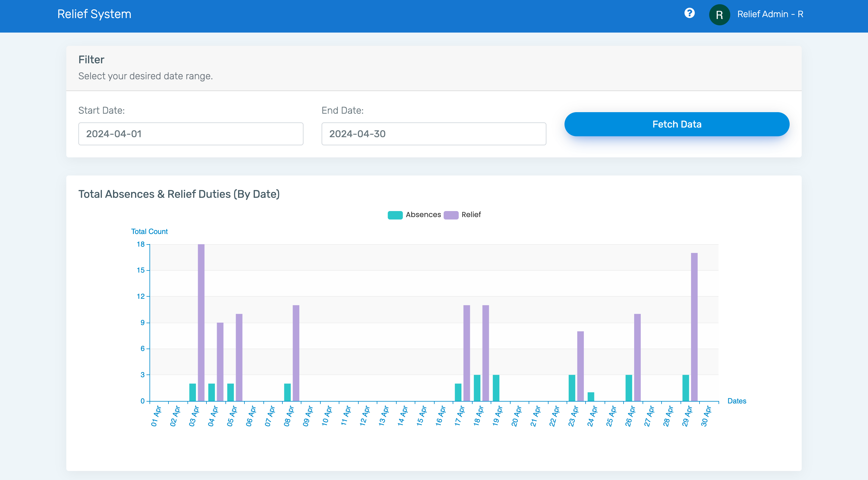Select the 26 Apr teal absences bar
The width and height of the screenshot is (868, 480).
click(x=629, y=388)
